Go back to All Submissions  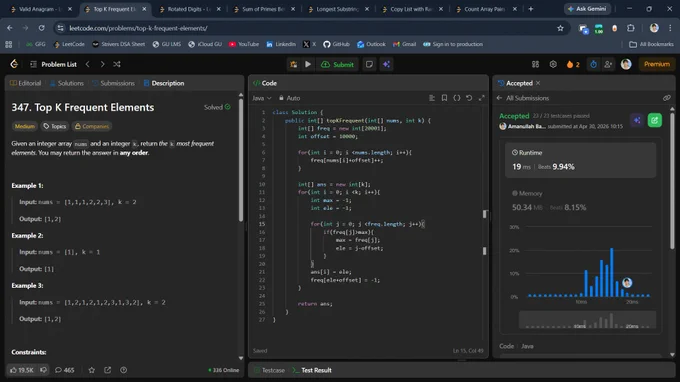[x=523, y=98]
